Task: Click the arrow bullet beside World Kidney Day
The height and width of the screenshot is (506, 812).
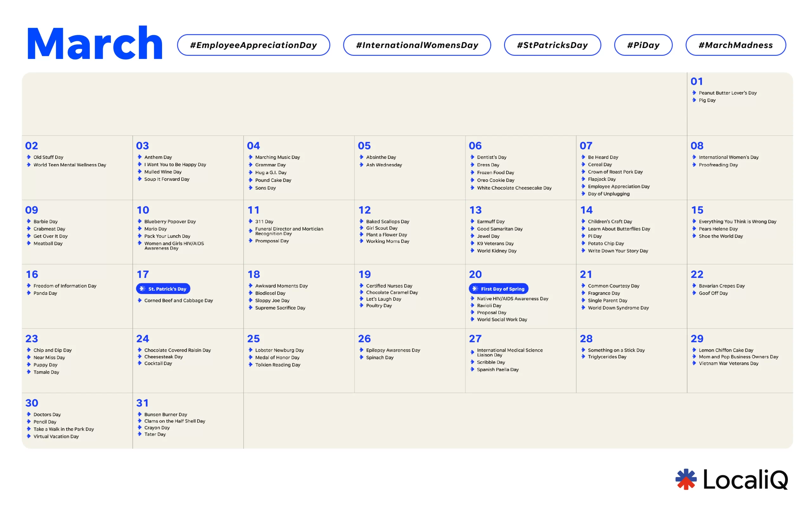Action: point(472,251)
